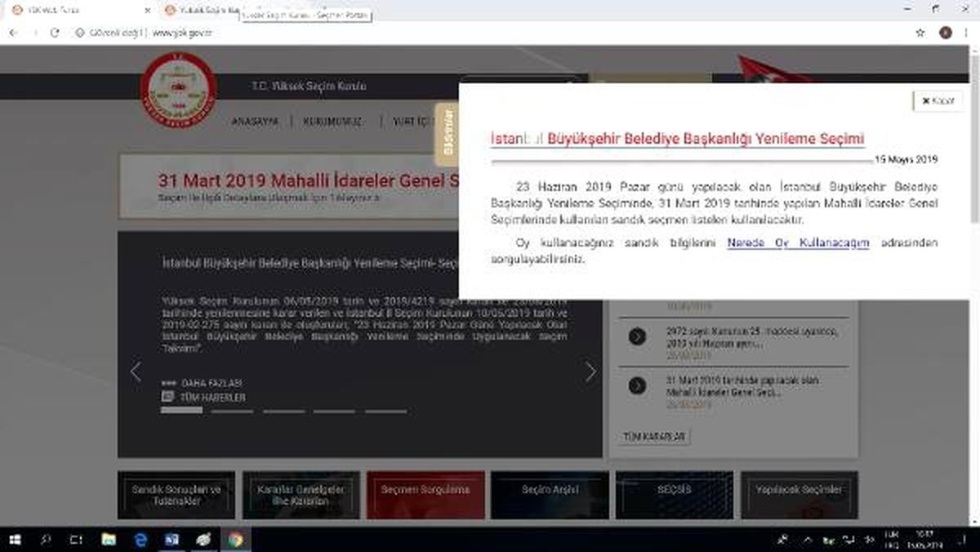Open decision 2972 sayılı Kanunun arrow icon

click(638, 336)
